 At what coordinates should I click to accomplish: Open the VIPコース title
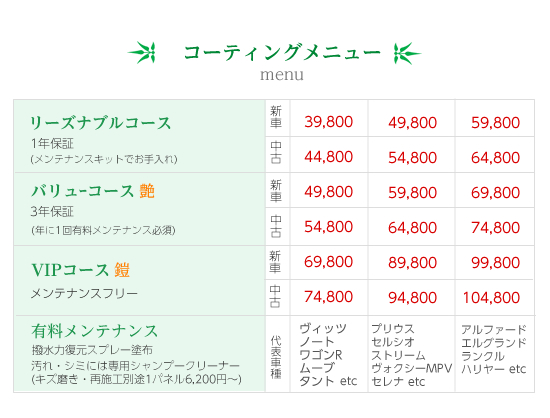pos(71,270)
